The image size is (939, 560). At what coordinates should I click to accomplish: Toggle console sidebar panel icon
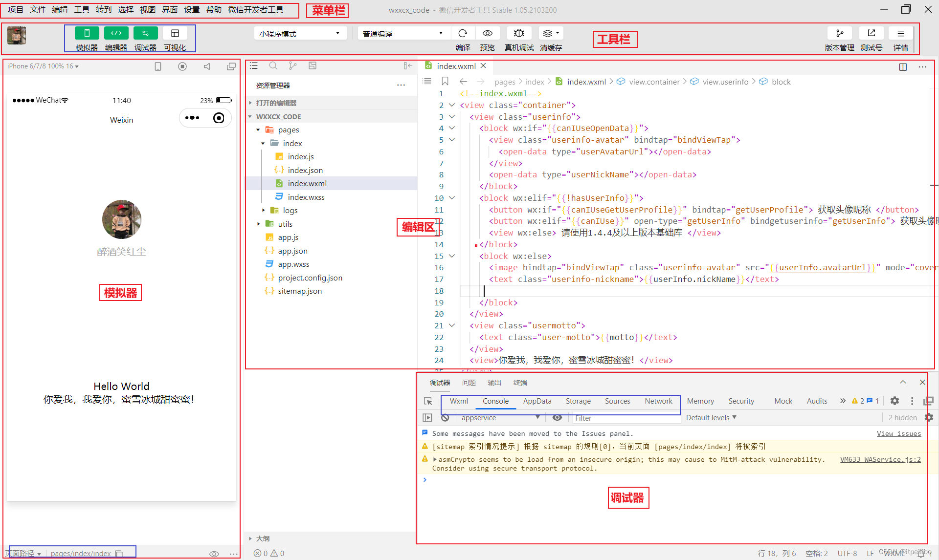pyautogui.click(x=427, y=418)
